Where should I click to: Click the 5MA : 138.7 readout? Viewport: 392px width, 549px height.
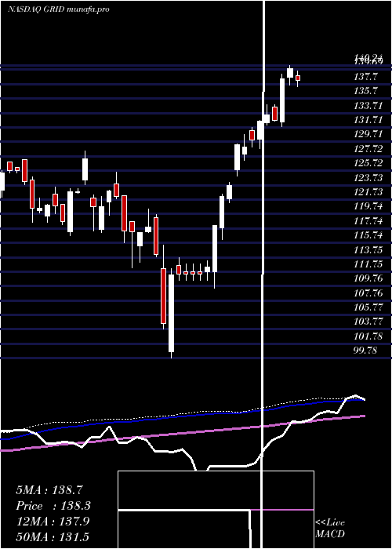(50, 490)
